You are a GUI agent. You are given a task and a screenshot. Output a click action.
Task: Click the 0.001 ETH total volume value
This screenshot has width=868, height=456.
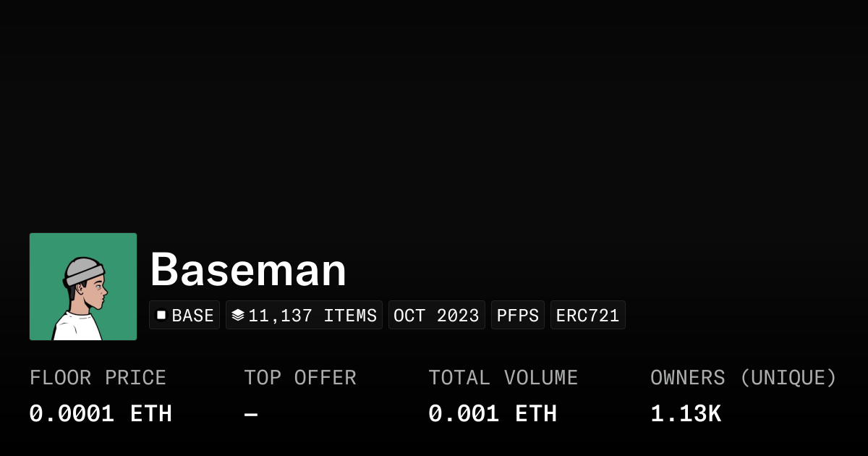(x=493, y=414)
